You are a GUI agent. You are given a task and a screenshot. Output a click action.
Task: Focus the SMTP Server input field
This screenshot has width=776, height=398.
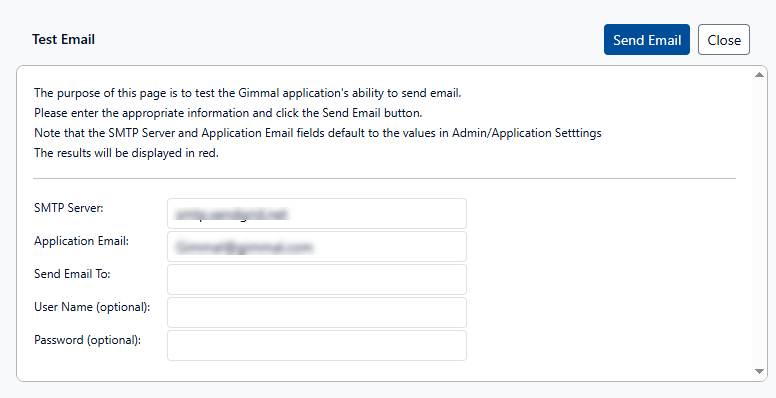tap(317, 213)
